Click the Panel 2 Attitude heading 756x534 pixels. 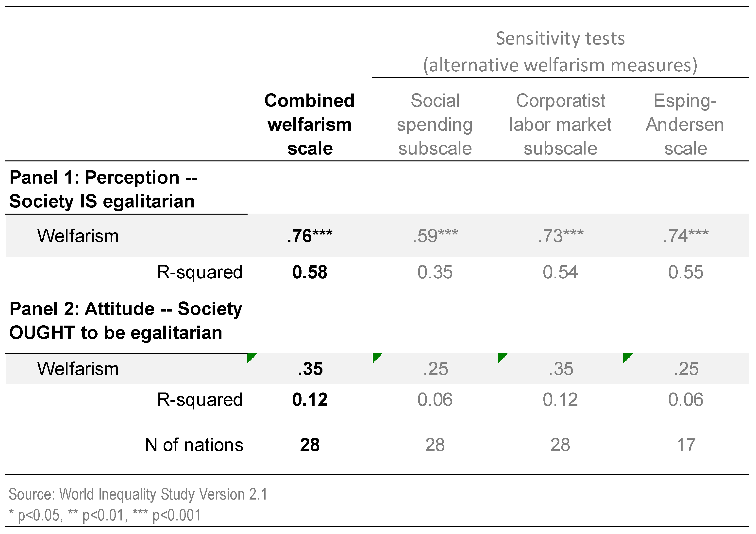125,320
